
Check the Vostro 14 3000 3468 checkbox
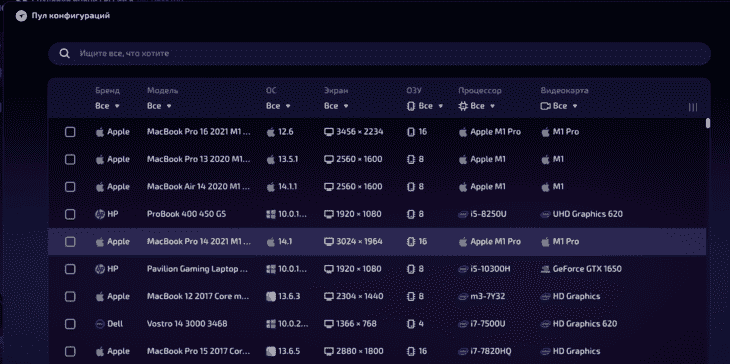pyautogui.click(x=70, y=324)
